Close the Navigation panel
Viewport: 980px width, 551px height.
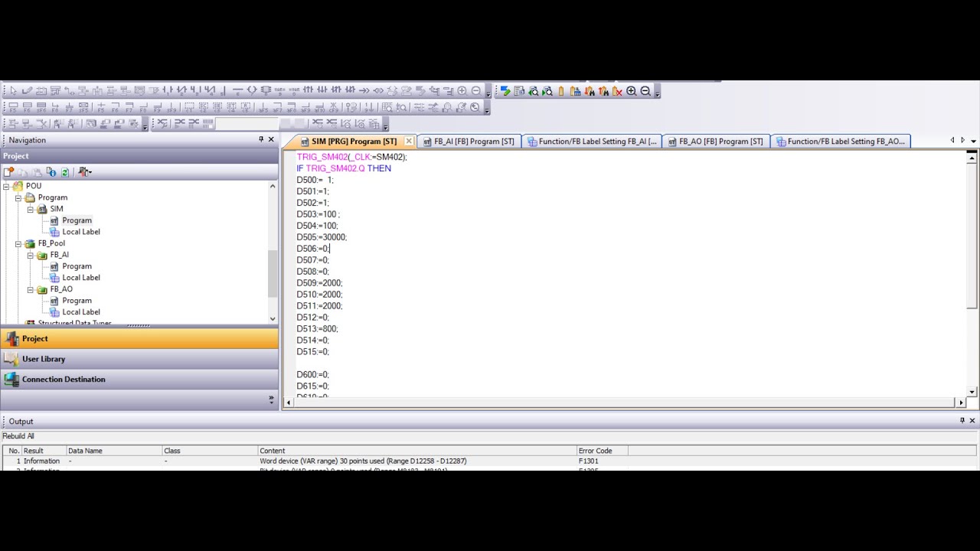[271, 139]
